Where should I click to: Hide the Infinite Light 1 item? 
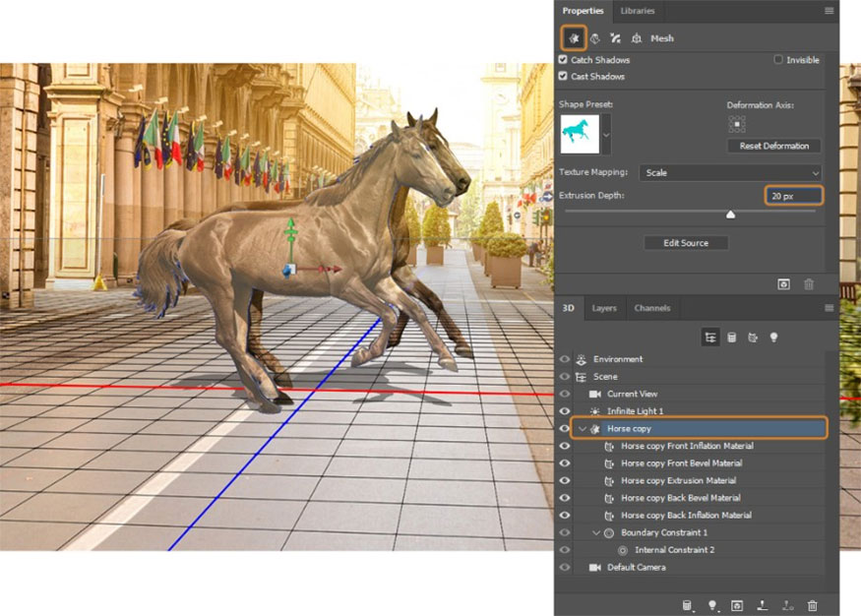564,411
